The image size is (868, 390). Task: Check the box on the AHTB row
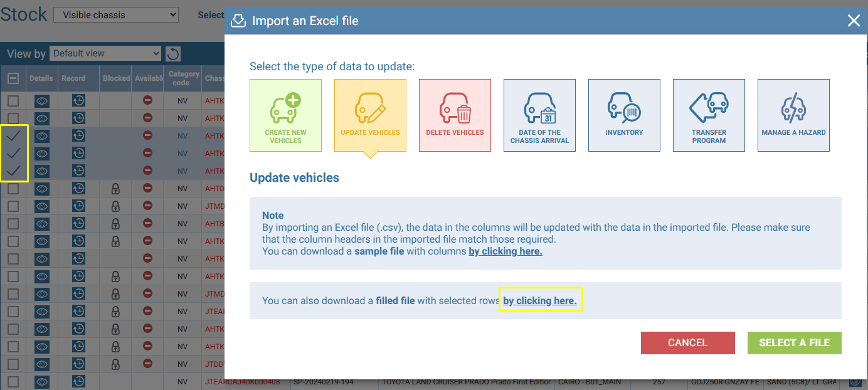(x=13, y=223)
